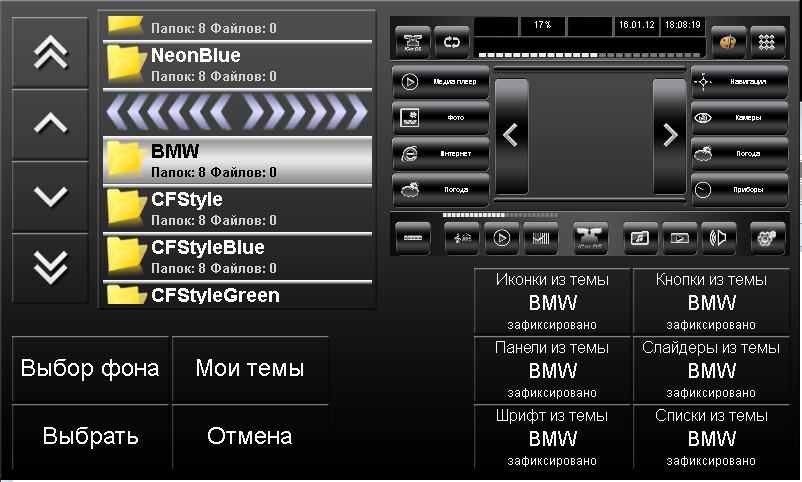This screenshot has width=802, height=482.
Task: Select the BMW theme folder
Action: (237, 161)
